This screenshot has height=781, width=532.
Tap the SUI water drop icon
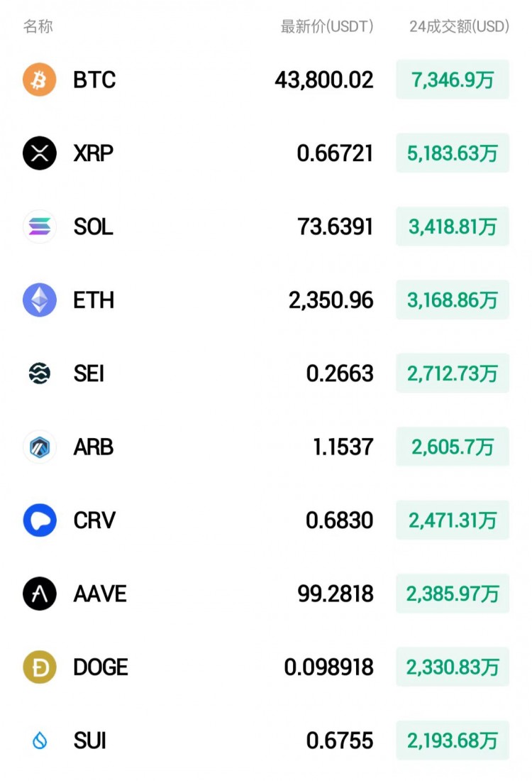(x=39, y=741)
